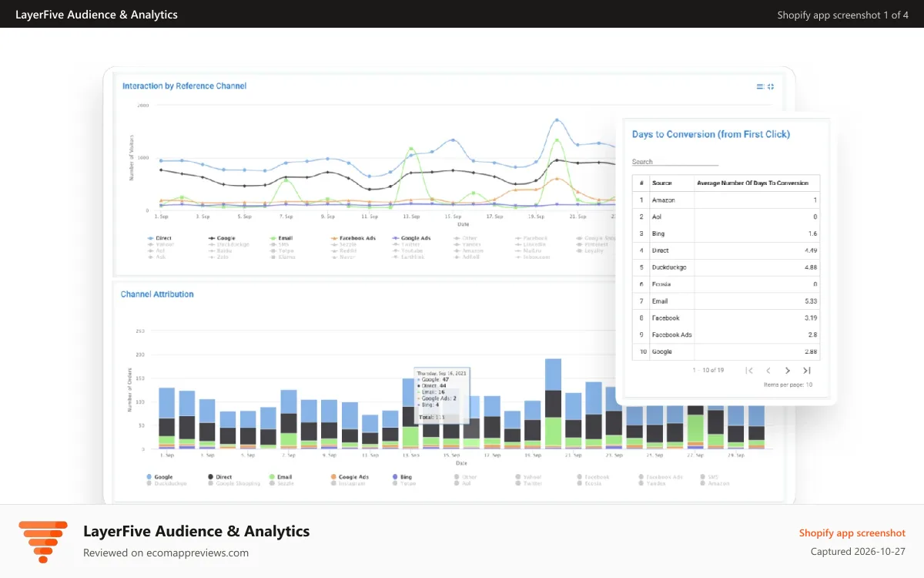The height and width of the screenshot is (578, 924).
Task: Go to next page of conversion table
Action: [x=788, y=371]
